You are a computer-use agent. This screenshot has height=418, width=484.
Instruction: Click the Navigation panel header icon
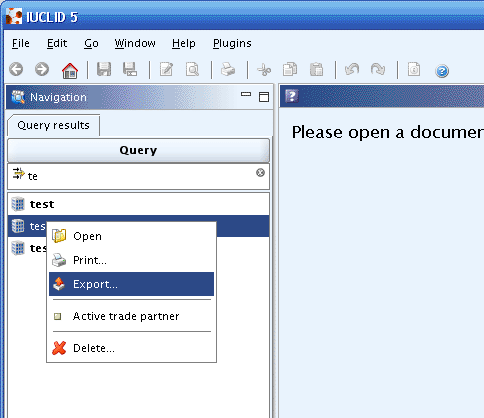(x=18, y=97)
